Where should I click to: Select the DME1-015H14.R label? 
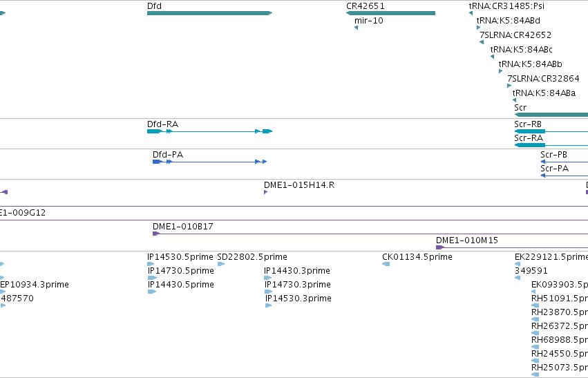299,185
